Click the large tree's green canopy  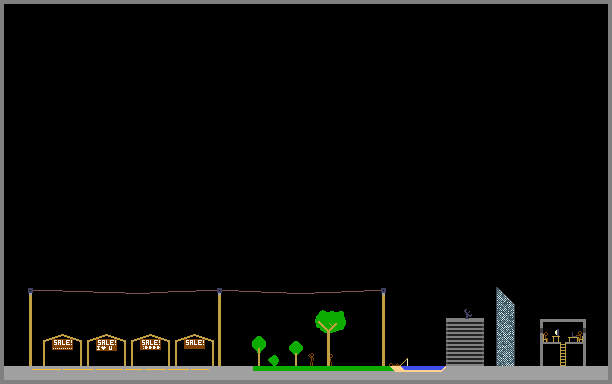[330, 321]
